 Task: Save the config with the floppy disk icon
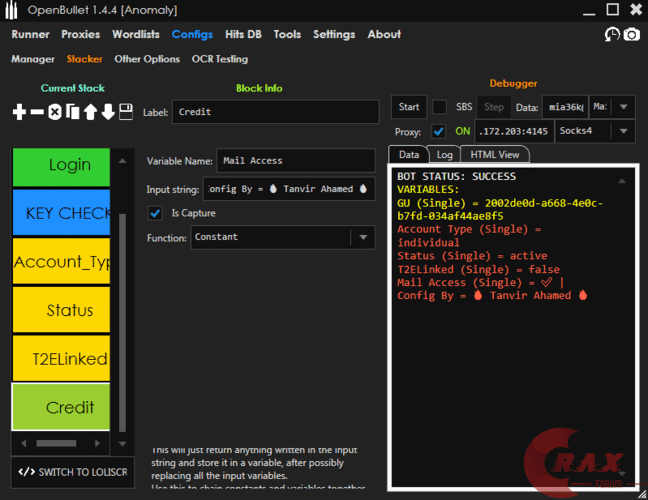coord(126,112)
